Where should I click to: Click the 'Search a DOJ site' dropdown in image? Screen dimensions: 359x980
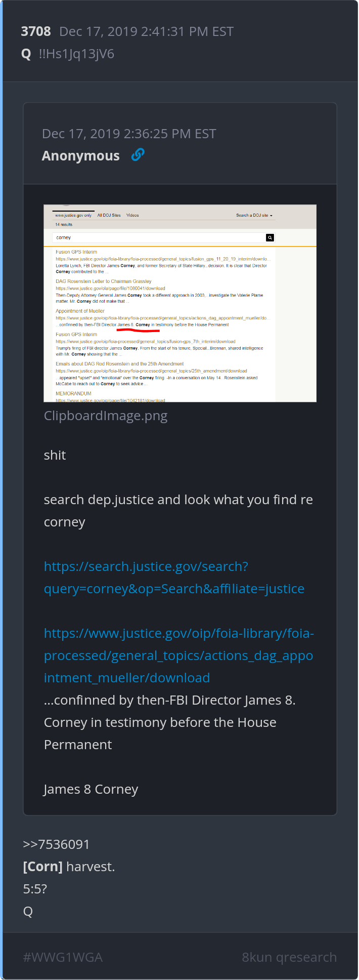pyautogui.click(x=254, y=215)
